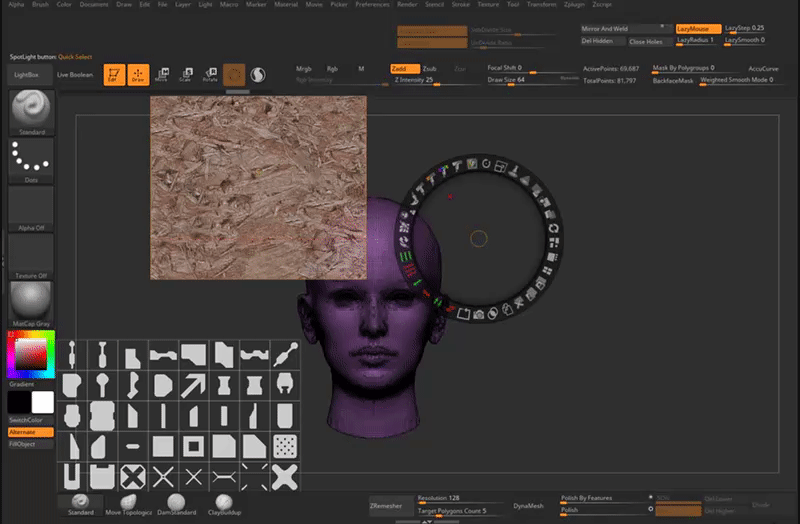Toggle Alternate color button
This screenshot has width=800, height=524.
pos(31,432)
